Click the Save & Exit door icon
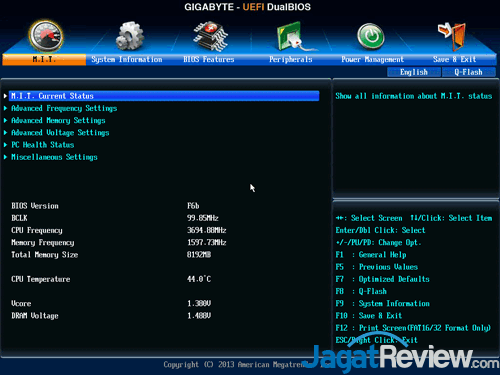This screenshot has height=375, width=500. pyautogui.click(x=452, y=36)
